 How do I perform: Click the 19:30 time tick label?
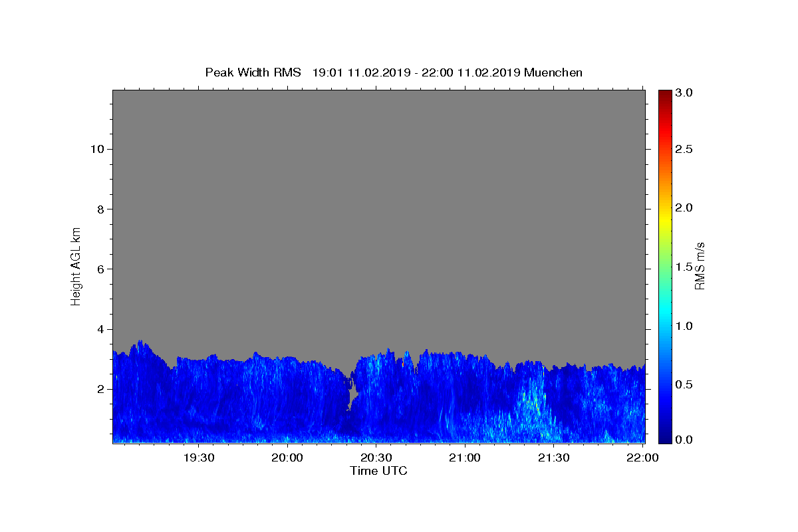(x=199, y=458)
